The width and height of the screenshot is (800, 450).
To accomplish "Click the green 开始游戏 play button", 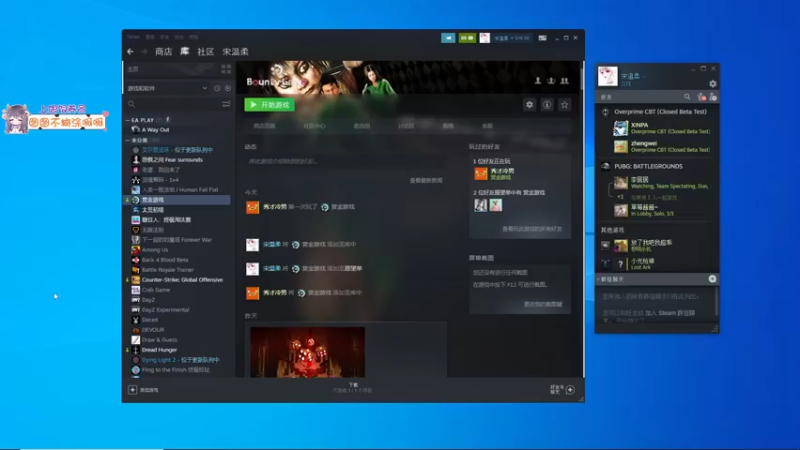I will click(x=269, y=105).
